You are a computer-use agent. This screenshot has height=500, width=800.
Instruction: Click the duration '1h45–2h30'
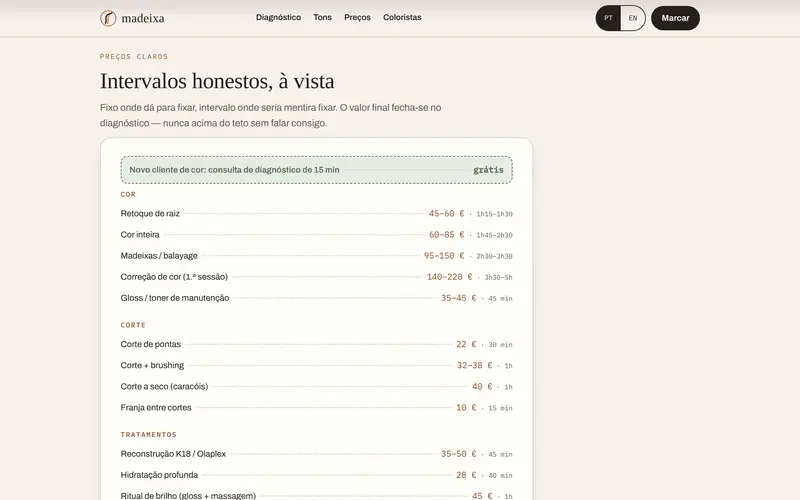tap(494, 235)
